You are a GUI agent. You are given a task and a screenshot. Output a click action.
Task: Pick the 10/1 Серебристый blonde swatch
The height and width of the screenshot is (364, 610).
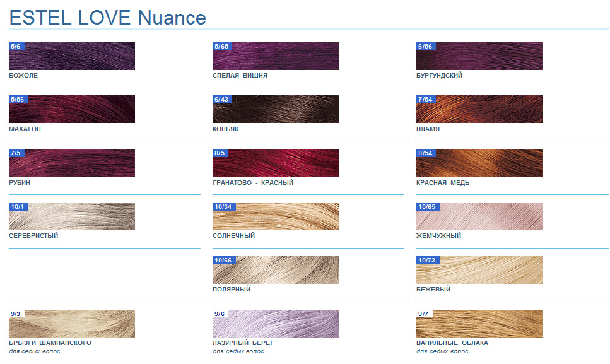tap(72, 216)
